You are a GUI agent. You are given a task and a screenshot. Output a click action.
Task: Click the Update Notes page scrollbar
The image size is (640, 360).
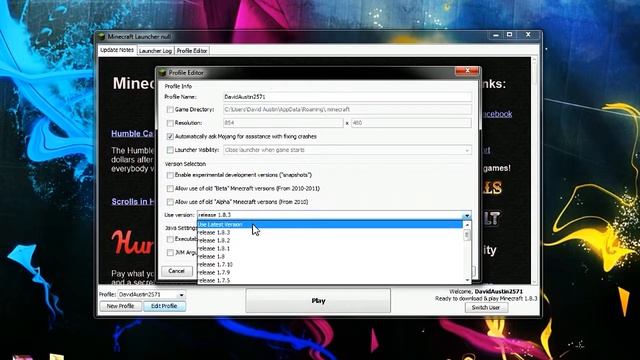click(534, 171)
